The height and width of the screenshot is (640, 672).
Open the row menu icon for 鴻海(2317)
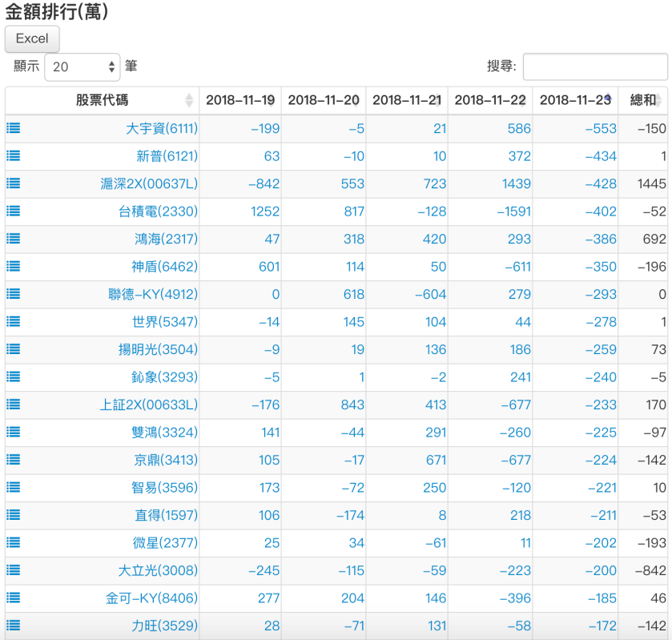tap(13, 239)
